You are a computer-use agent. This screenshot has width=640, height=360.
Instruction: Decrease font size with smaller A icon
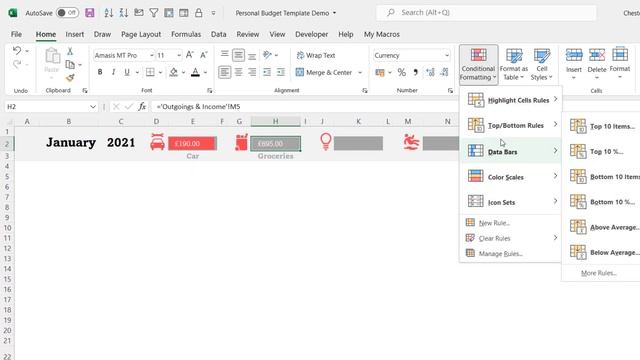click(204, 55)
